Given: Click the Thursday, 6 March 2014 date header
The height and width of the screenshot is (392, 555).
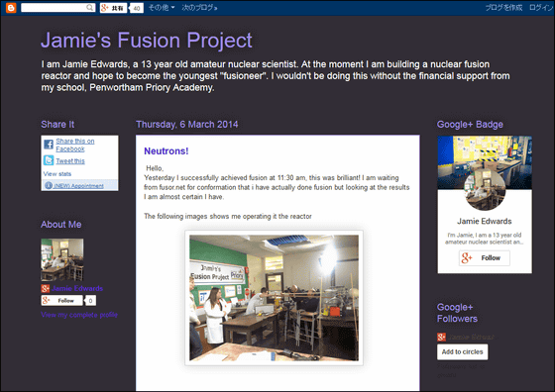Looking at the screenshot, I should [x=187, y=125].
